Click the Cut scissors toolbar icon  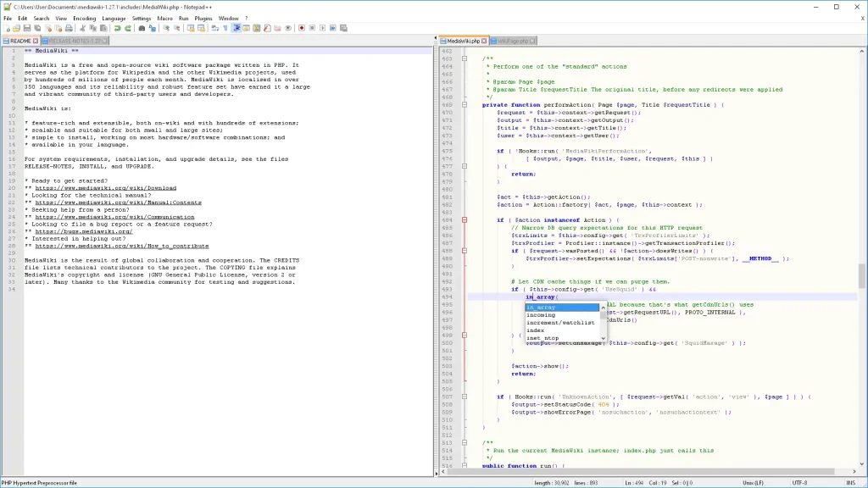pyautogui.click(x=82, y=28)
